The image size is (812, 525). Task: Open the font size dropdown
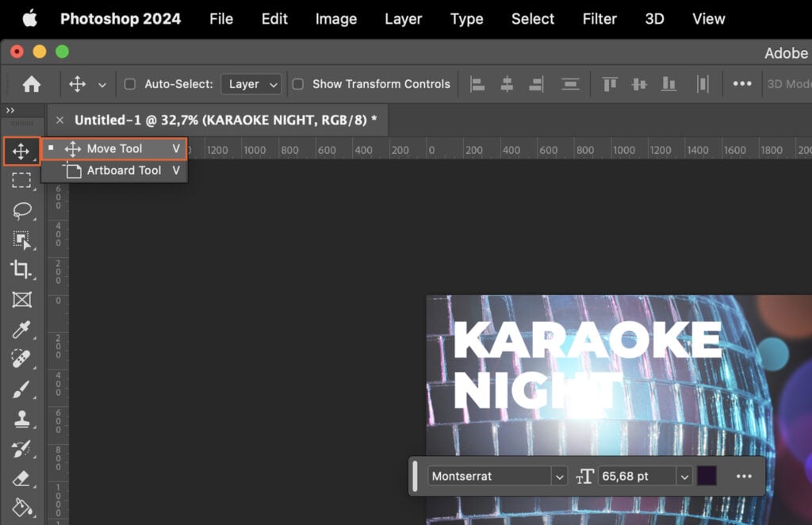coord(684,476)
